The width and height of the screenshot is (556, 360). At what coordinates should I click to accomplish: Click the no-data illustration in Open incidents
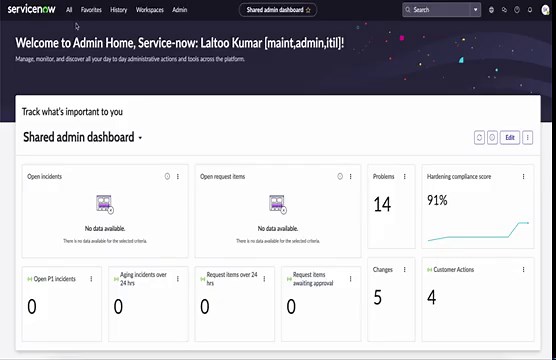pos(105,204)
